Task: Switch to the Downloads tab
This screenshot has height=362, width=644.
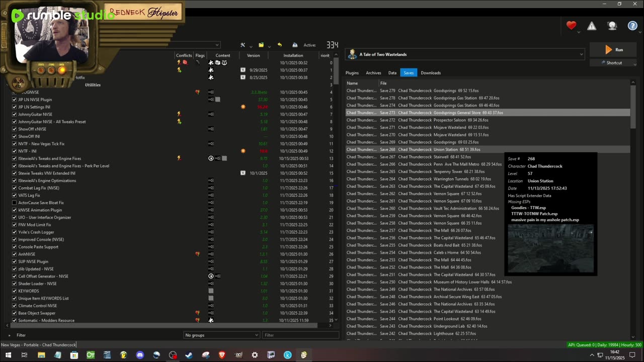Action: 431,73
